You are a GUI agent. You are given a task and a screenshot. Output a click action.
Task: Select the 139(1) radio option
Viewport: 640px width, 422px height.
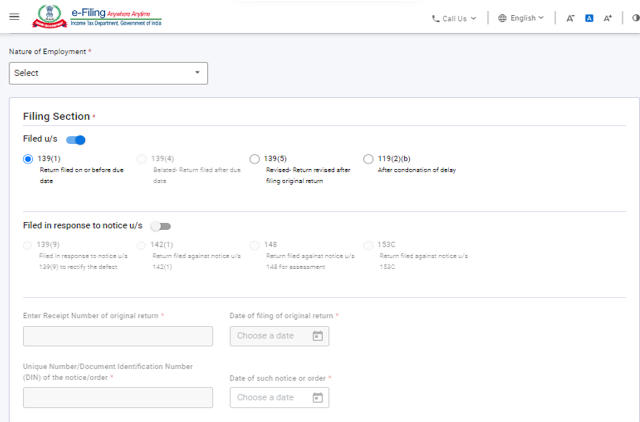coord(28,159)
